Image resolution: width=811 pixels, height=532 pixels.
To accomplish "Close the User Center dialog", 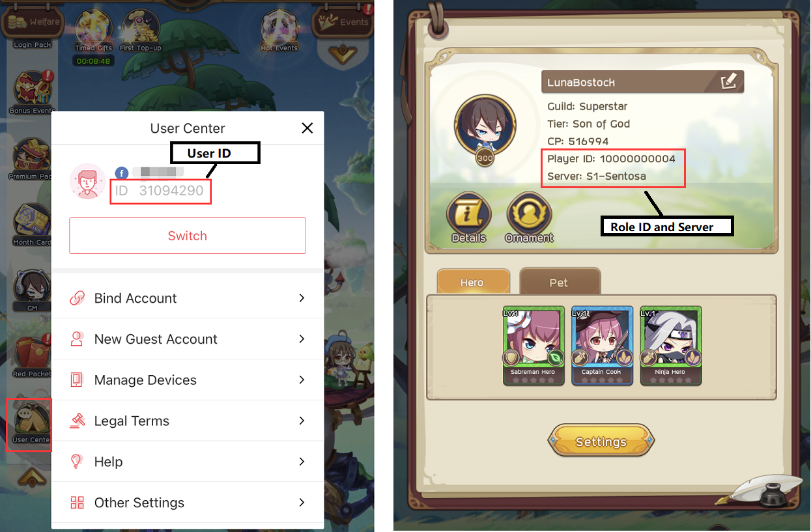I will [307, 128].
